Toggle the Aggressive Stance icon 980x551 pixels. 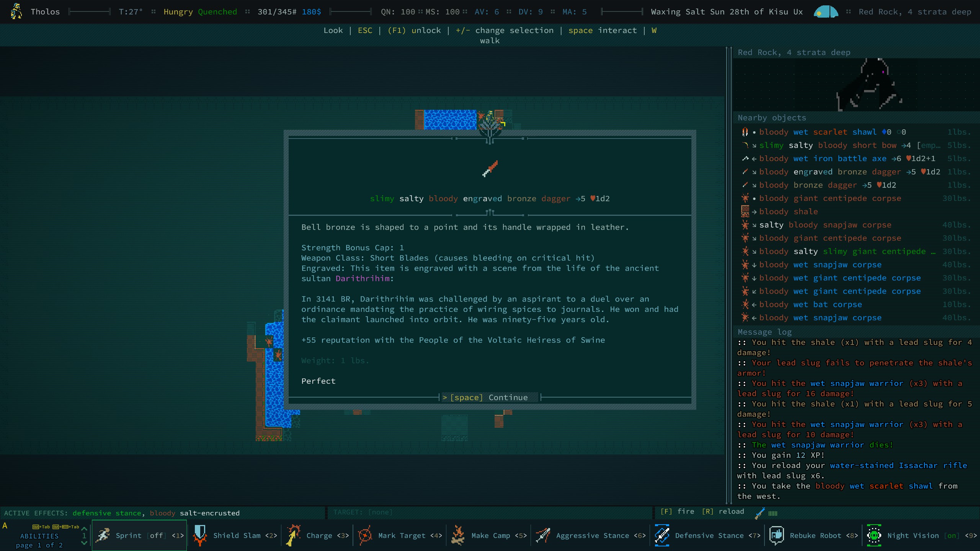(543, 535)
